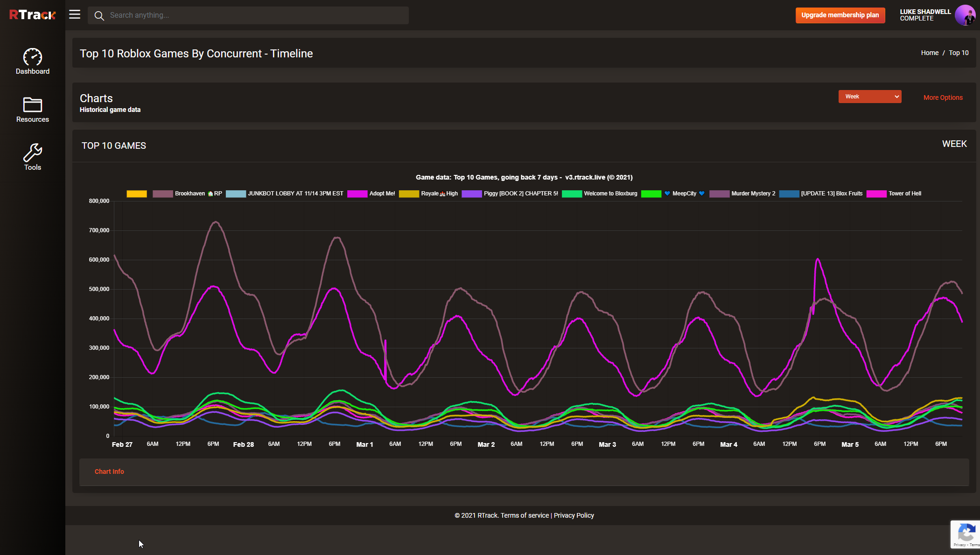980x555 pixels.
Task: Open the Dashboard gauge icon
Action: (x=33, y=57)
